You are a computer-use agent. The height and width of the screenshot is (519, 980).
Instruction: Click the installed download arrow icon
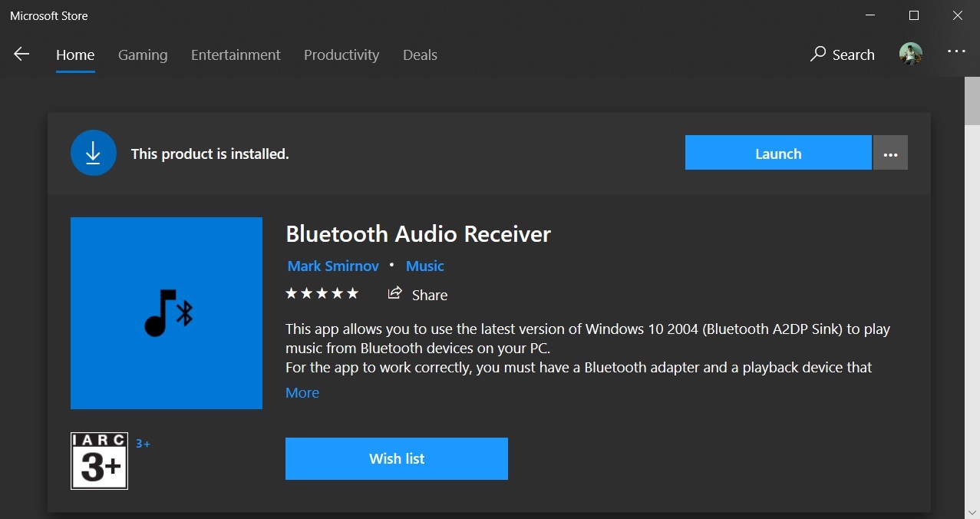pos(94,154)
